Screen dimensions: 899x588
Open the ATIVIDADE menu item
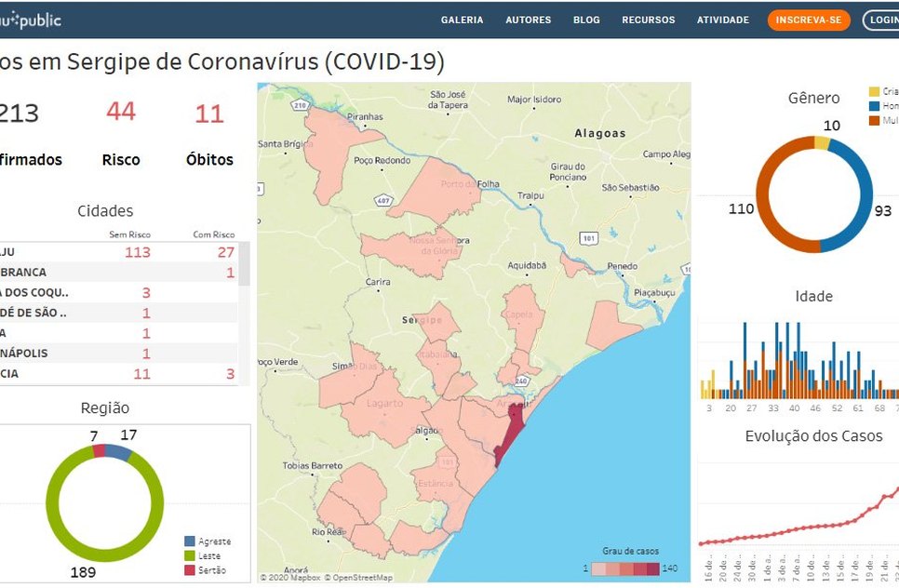[x=723, y=20]
